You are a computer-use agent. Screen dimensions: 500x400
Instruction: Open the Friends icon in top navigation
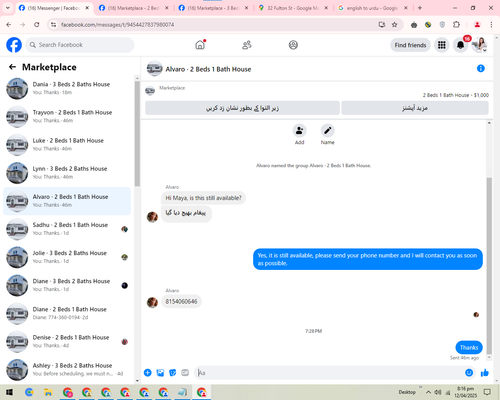pos(247,45)
